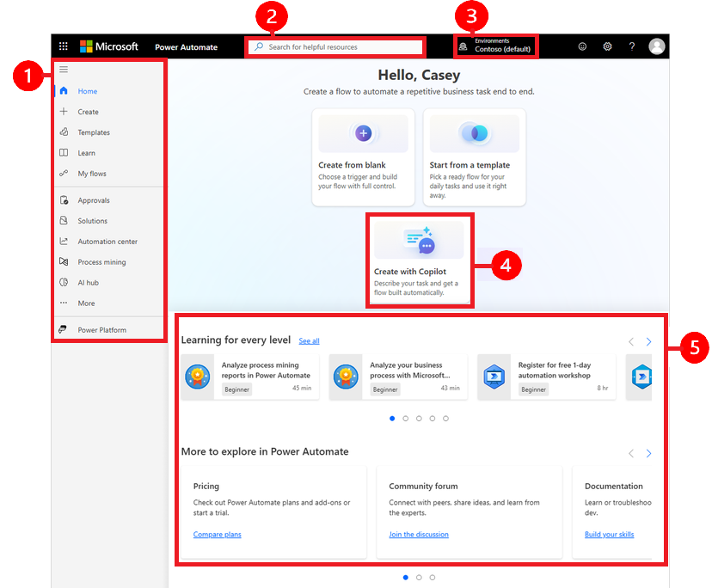Click the Create with Copilot chat illustration
This screenshot has width=712, height=588.
(419, 240)
